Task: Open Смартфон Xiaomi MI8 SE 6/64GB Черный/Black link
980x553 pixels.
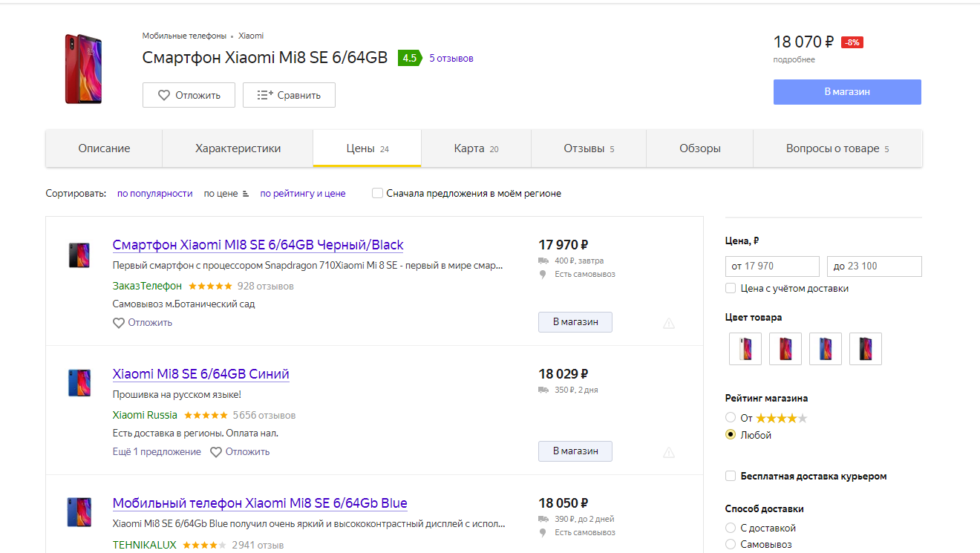Action: click(x=258, y=245)
